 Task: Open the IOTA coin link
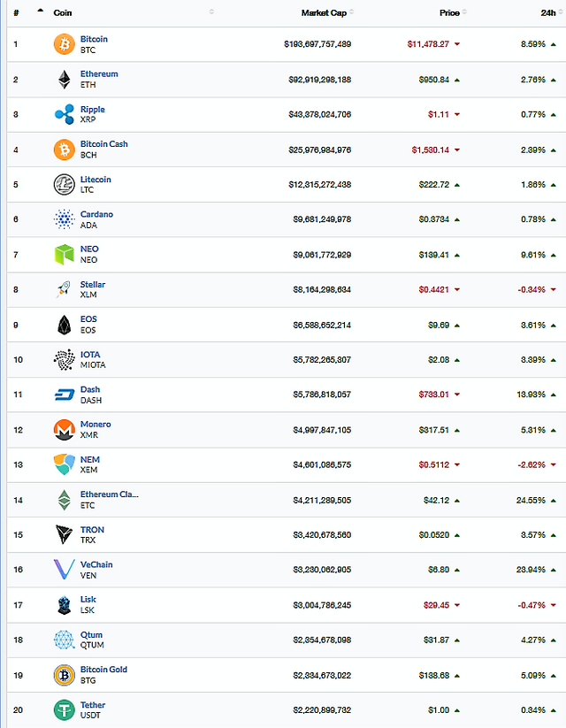[x=90, y=354]
